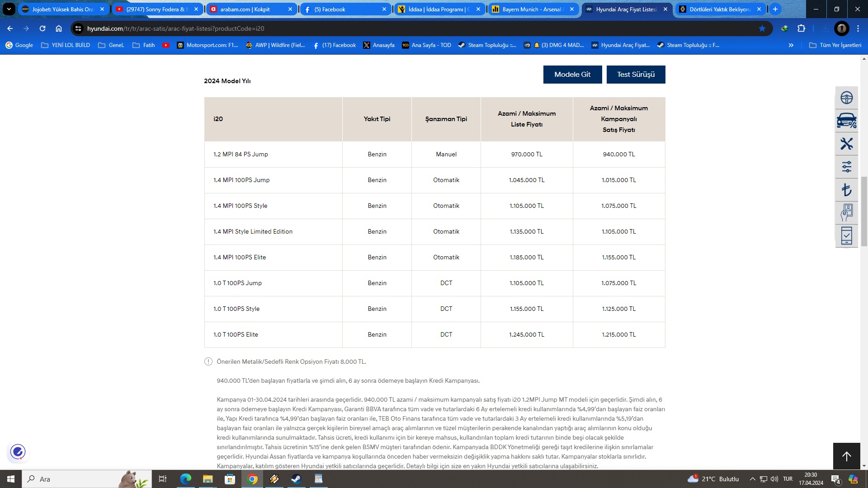The width and height of the screenshot is (868, 488).
Task: Select the 2024 Model Yılı heading
Action: 227,81
